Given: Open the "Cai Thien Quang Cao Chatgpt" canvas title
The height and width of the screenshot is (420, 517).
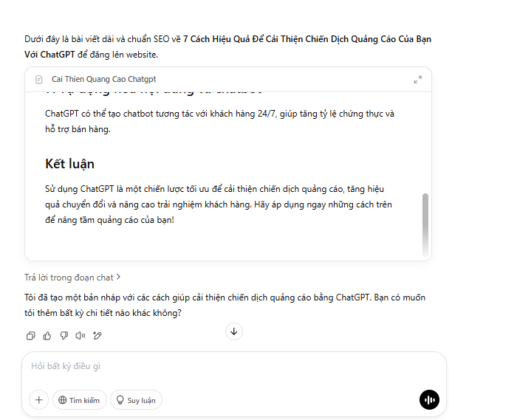Looking at the screenshot, I should click(x=103, y=80).
